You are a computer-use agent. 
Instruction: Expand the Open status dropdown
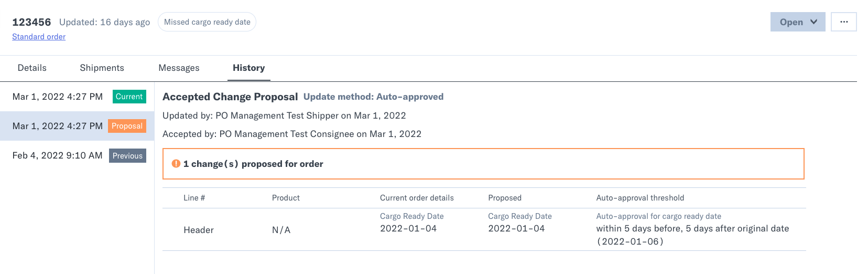click(x=798, y=22)
